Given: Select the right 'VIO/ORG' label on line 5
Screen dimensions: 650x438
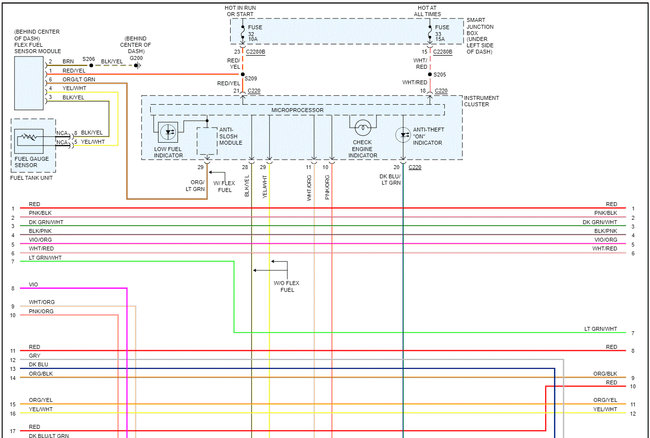Looking at the screenshot, I should (x=605, y=240).
